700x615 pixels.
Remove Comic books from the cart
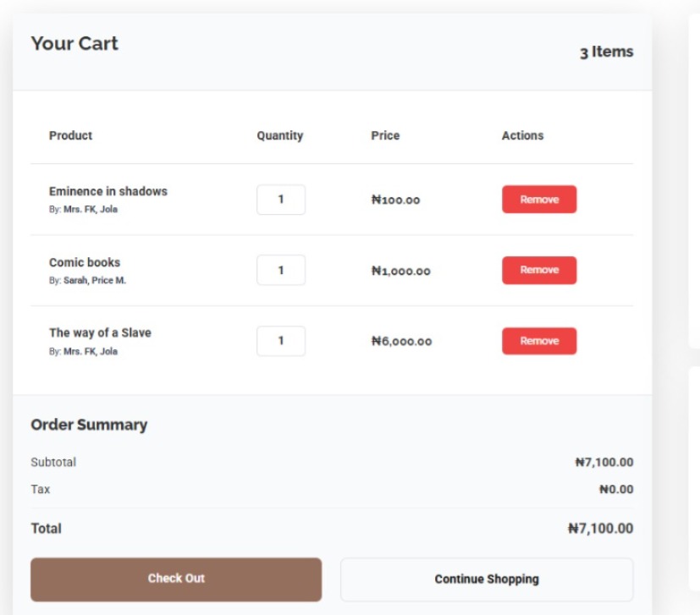click(539, 270)
